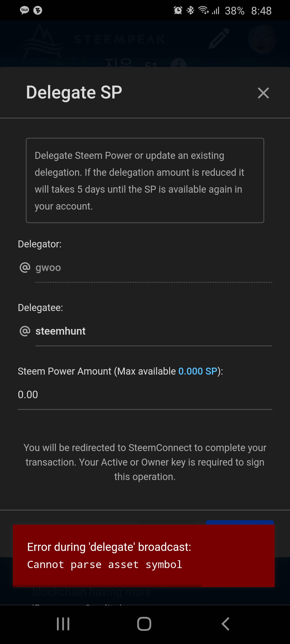Image resolution: width=290 pixels, height=644 pixels.
Task: Click the Delegator field showing gwoo
Action: [154, 268]
